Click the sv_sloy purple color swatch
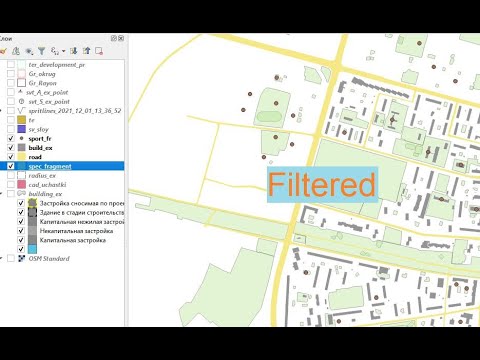 point(22,129)
